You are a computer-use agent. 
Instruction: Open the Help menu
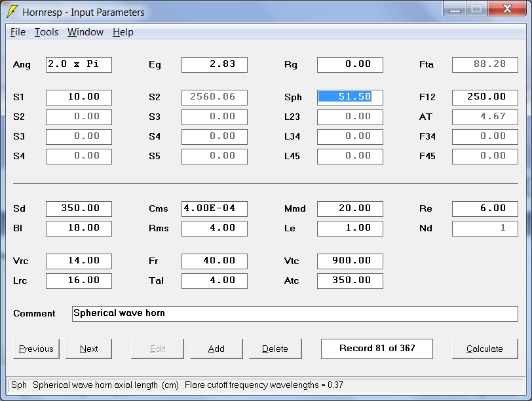pos(123,32)
